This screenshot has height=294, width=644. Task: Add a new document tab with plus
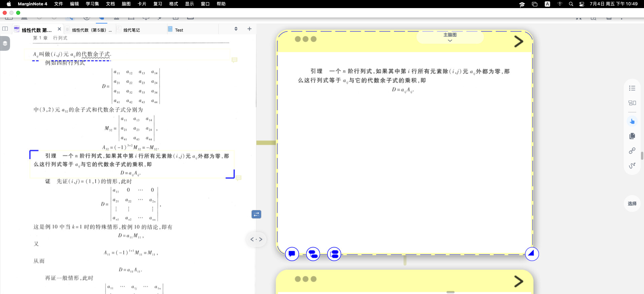(x=249, y=29)
